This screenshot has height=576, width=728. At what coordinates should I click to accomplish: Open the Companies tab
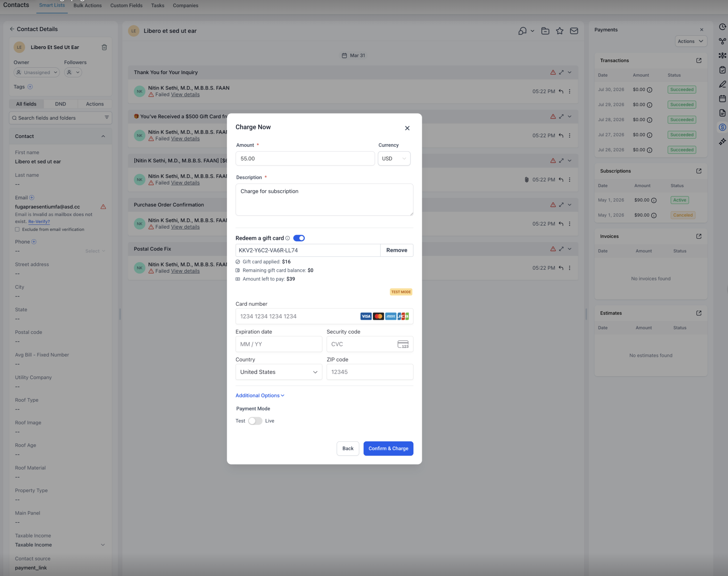pyautogui.click(x=186, y=6)
